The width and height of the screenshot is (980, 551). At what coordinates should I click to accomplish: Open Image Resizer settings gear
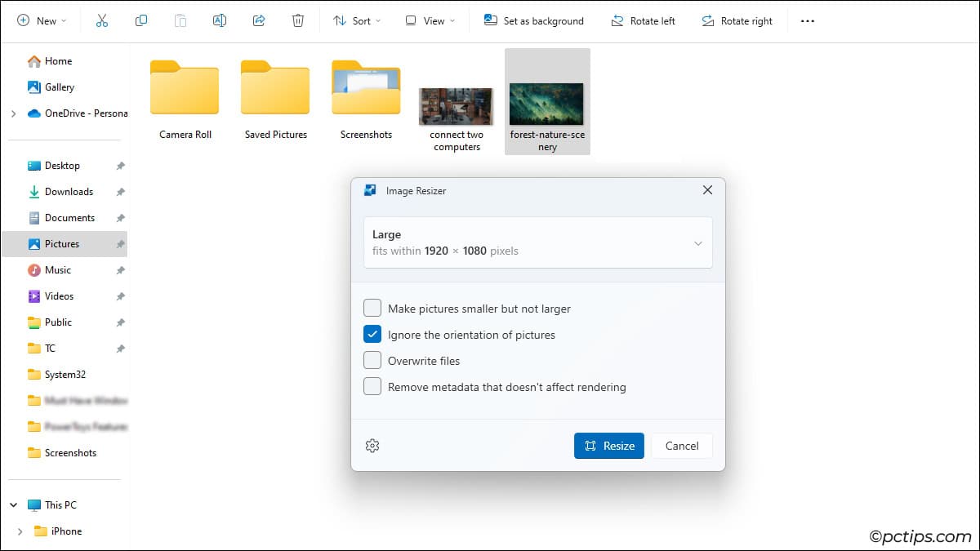pos(372,446)
